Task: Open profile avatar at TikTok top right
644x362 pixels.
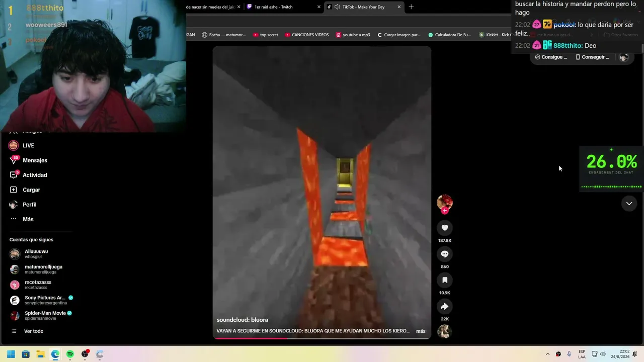Action: click(x=624, y=57)
